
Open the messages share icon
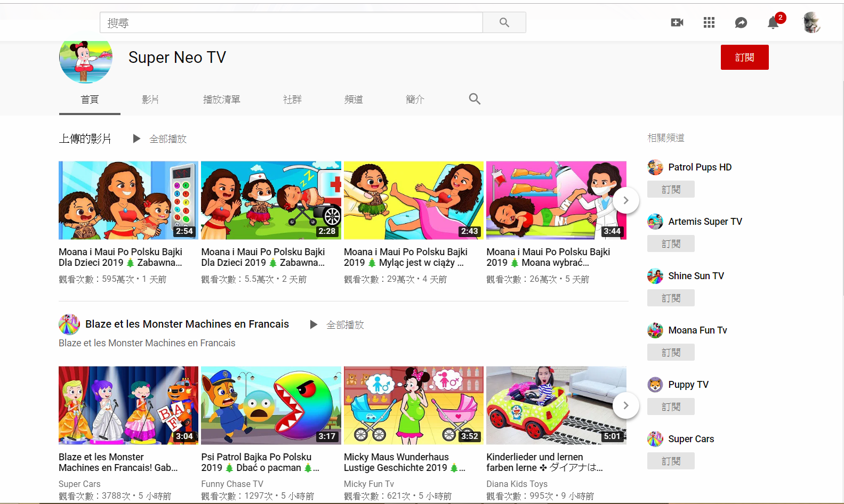[741, 22]
